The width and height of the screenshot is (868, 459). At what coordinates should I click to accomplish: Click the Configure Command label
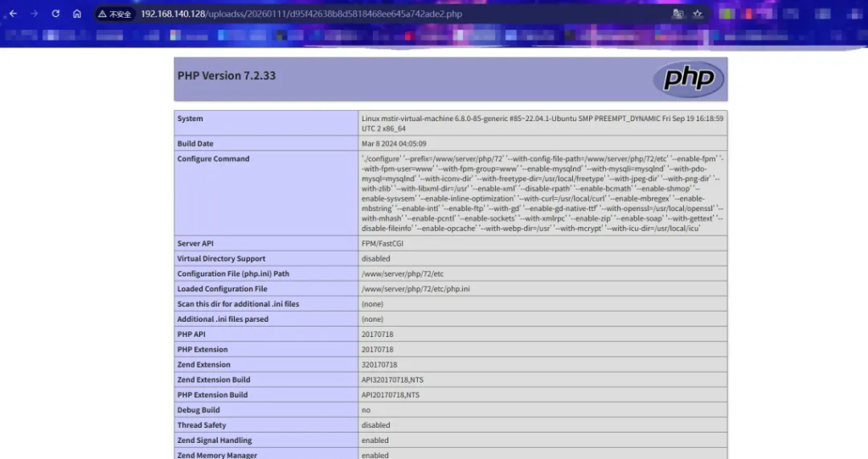(214, 159)
